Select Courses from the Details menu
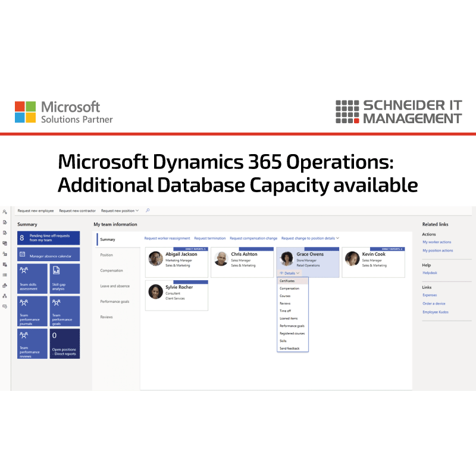The width and height of the screenshot is (476, 476). 293,296
